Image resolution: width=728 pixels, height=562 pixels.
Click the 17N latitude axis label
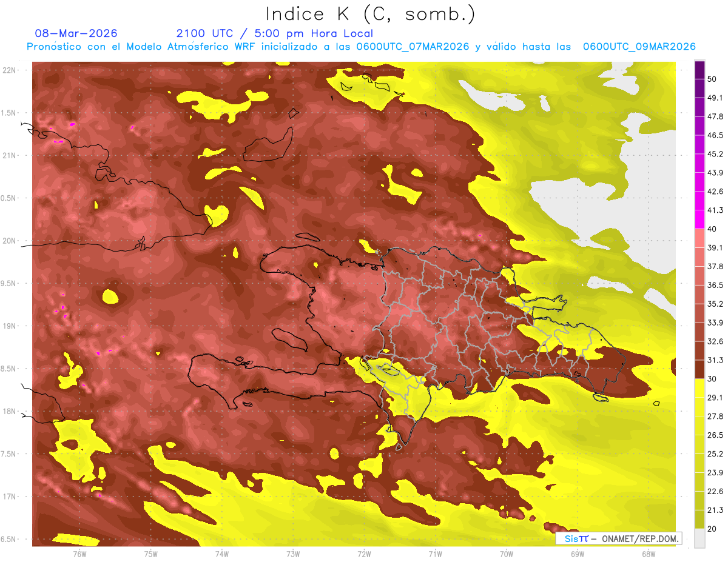click(10, 497)
